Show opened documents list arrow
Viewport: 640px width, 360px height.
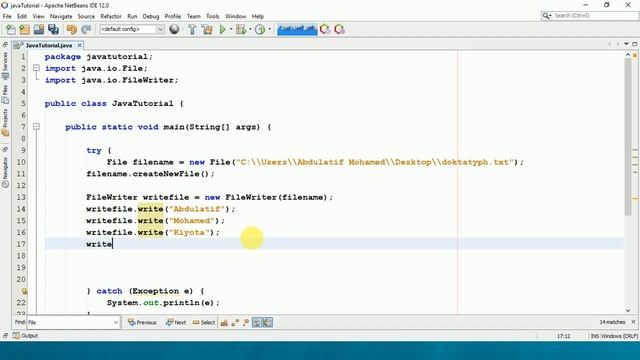tap(627, 44)
